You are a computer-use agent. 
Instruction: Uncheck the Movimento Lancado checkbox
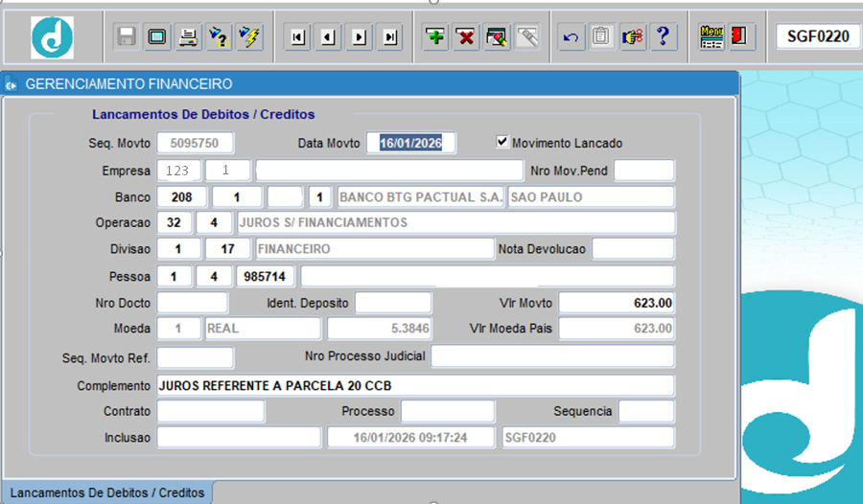pos(501,142)
